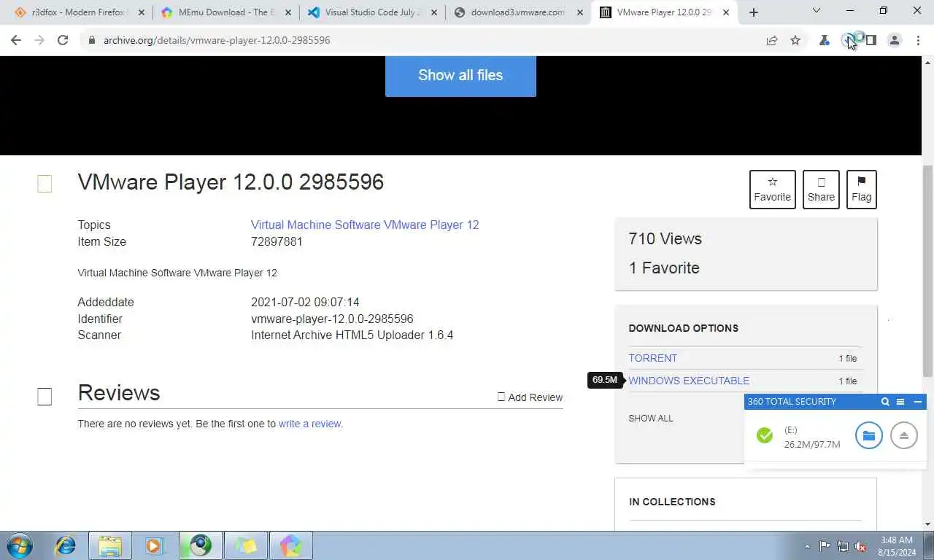
Task: Open Windows Explorer from taskbar
Action: [110, 545]
